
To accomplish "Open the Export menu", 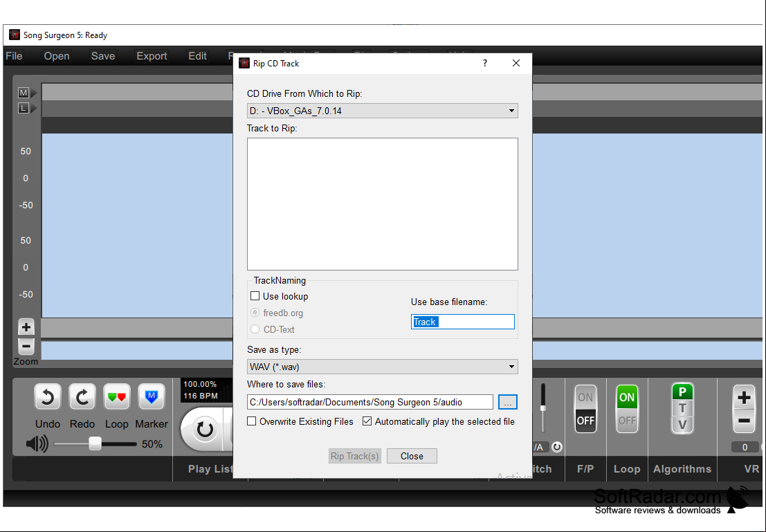I will pos(152,56).
